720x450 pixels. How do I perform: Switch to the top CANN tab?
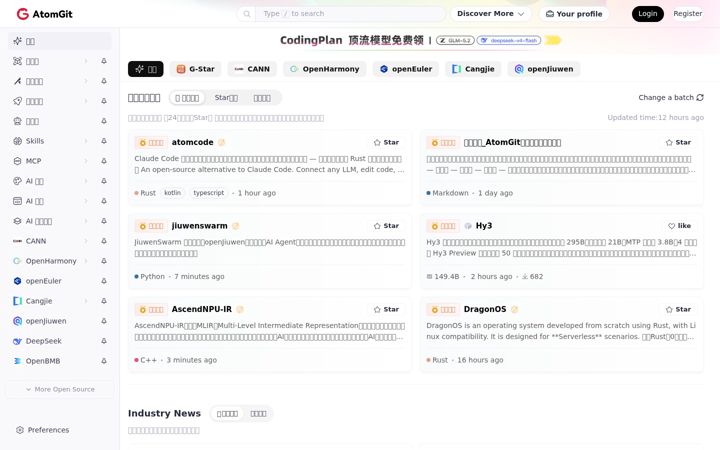point(252,69)
